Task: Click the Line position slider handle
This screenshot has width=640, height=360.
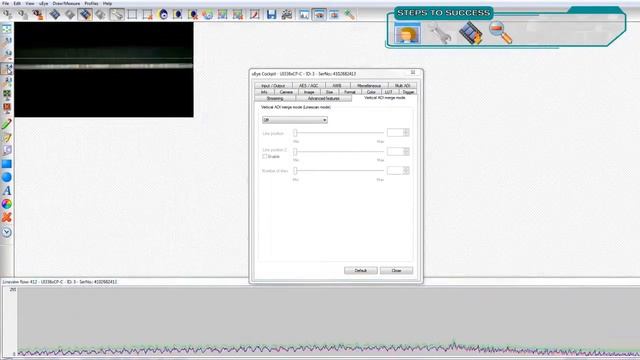Action: coord(295,133)
